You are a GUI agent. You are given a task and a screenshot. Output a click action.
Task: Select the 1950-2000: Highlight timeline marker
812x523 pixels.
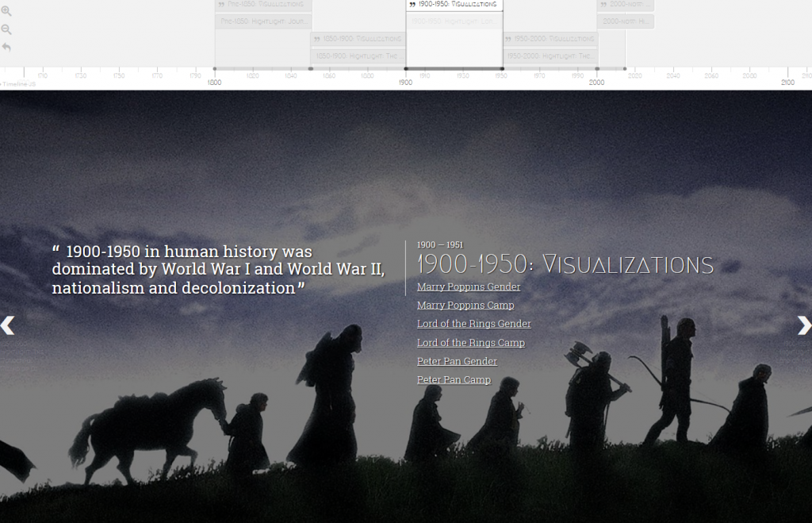tap(550, 56)
